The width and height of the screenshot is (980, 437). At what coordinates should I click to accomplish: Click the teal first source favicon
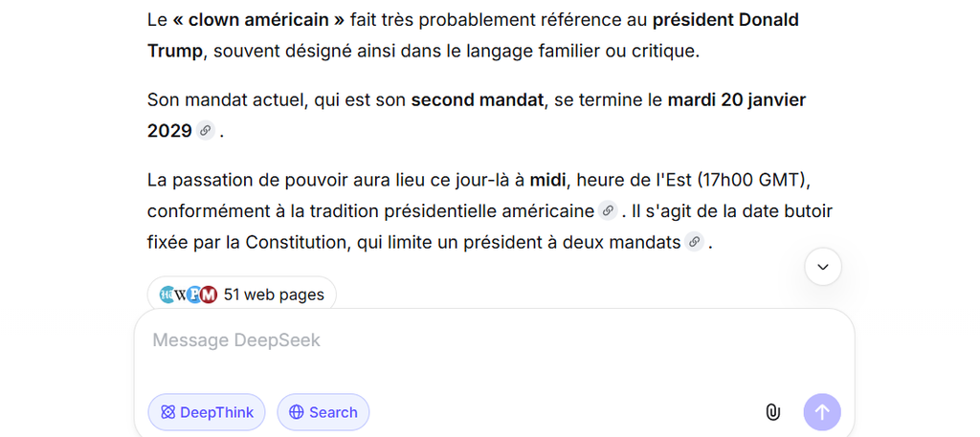[167, 295]
